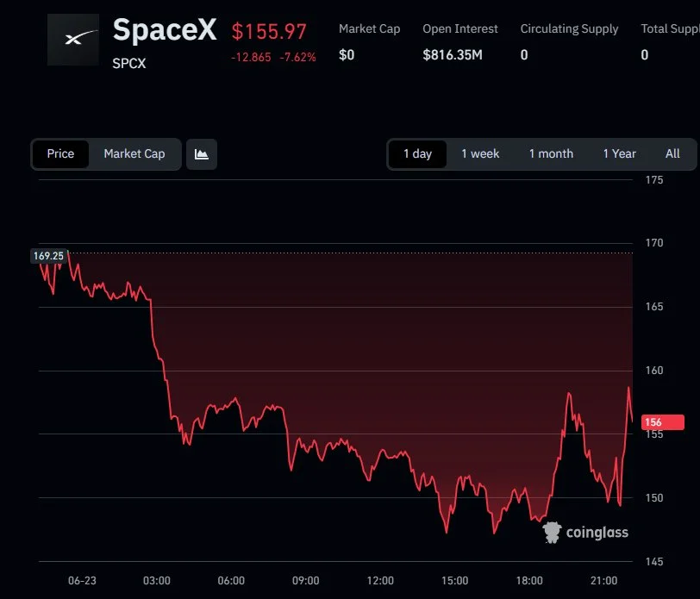
Task: Click the SpaceX title text
Action: pos(165,30)
